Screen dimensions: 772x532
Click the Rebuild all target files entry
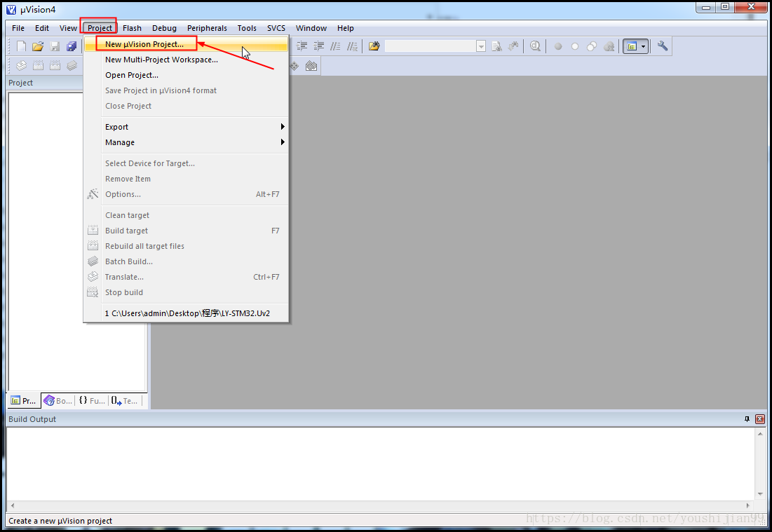[186, 246]
